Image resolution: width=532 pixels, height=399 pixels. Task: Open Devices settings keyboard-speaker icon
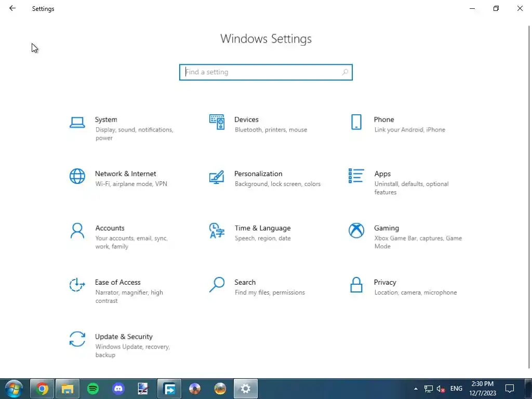point(217,122)
